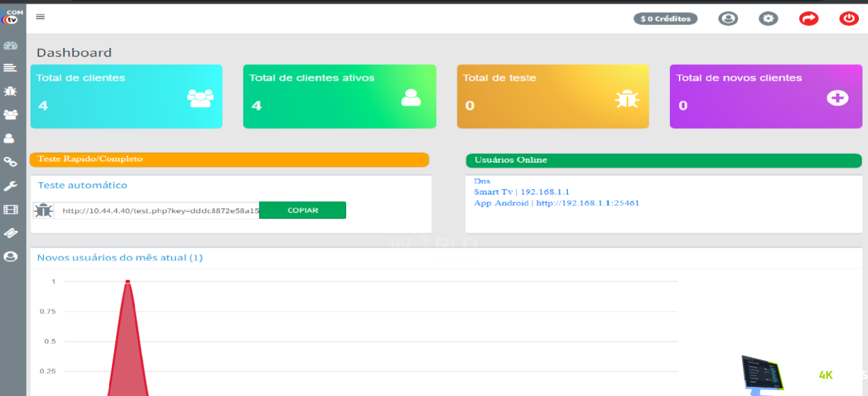868x396 pixels.
Task: Open the group of users sidebar icon
Action: tap(10, 115)
